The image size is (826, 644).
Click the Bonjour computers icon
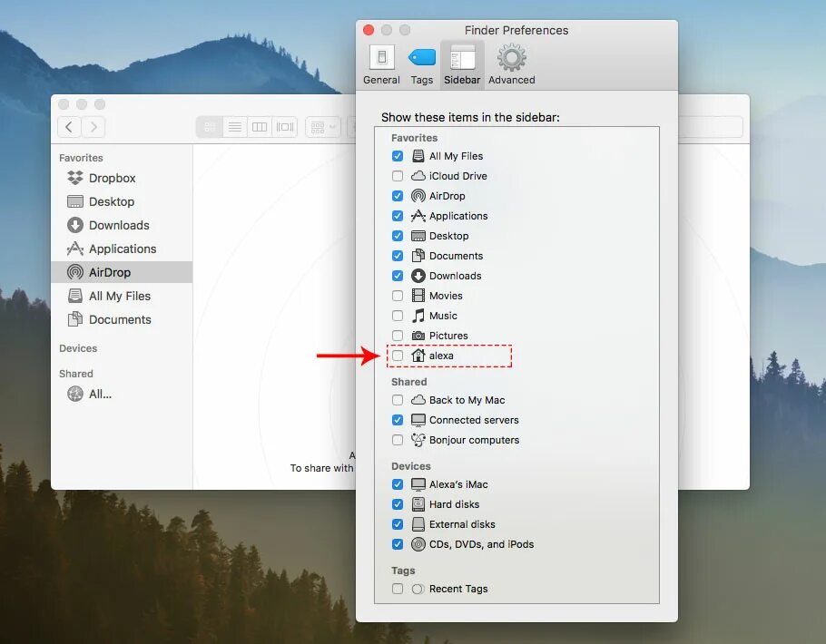click(x=418, y=440)
